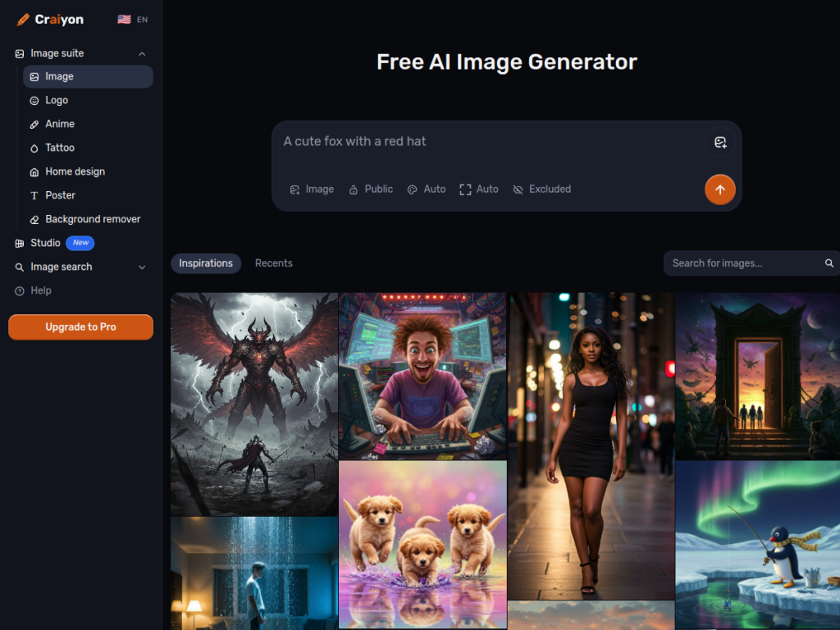The width and height of the screenshot is (840, 630).
Task: Open the Studio link with New badge
Action: [80, 243]
